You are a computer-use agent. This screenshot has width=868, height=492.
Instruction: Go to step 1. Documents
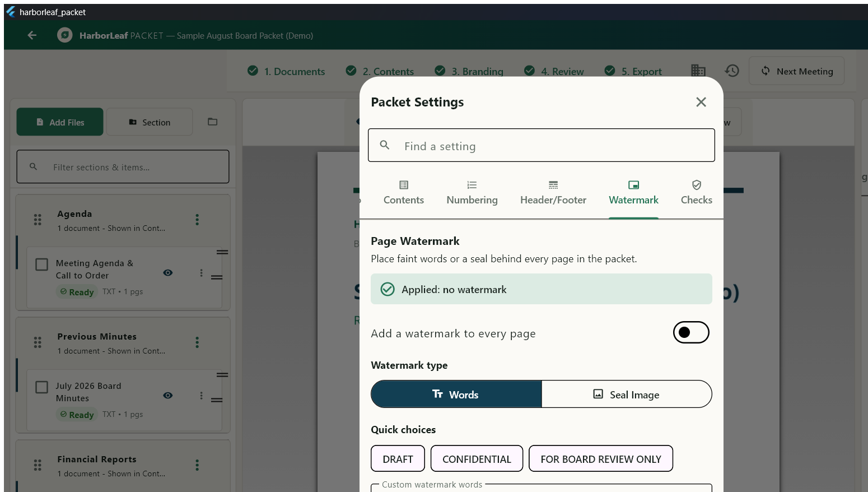click(286, 71)
